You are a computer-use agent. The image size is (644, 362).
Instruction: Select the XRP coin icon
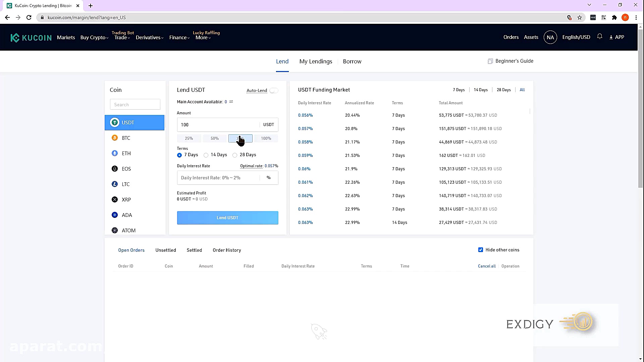pyautogui.click(x=115, y=199)
